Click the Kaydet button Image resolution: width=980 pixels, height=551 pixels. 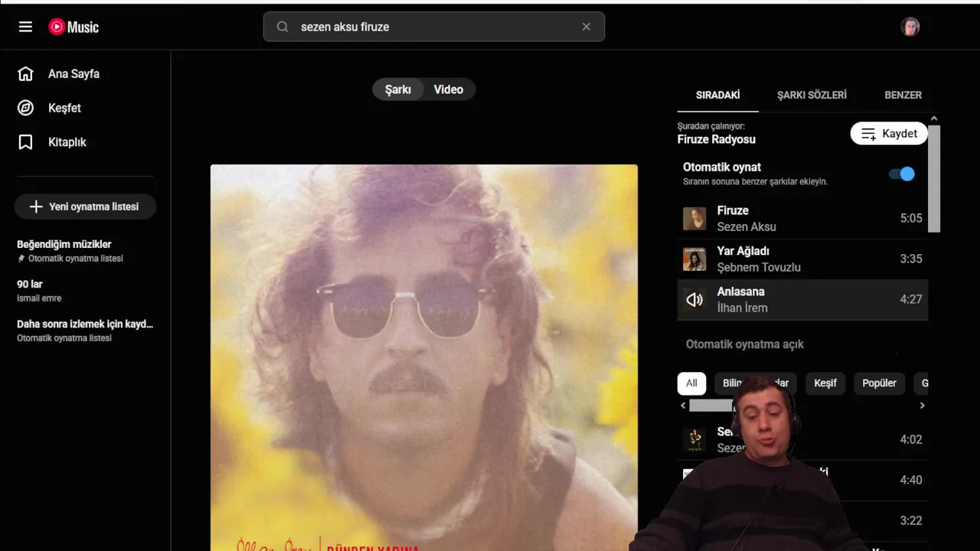tap(889, 134)
